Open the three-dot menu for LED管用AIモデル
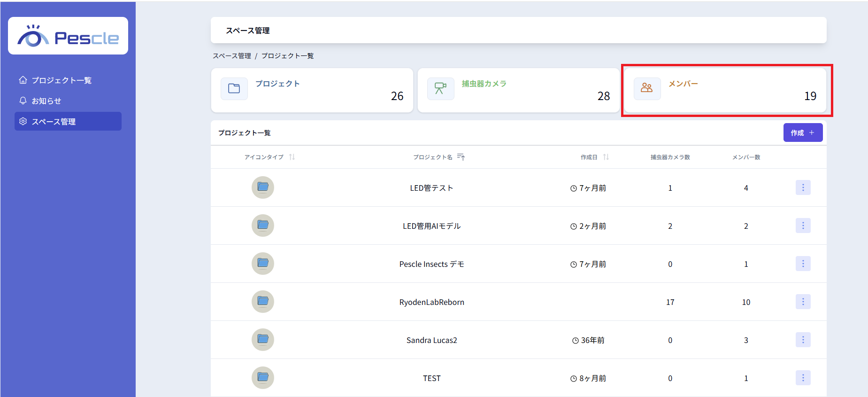This screenshot has width=868, height=397. (803, 226)
